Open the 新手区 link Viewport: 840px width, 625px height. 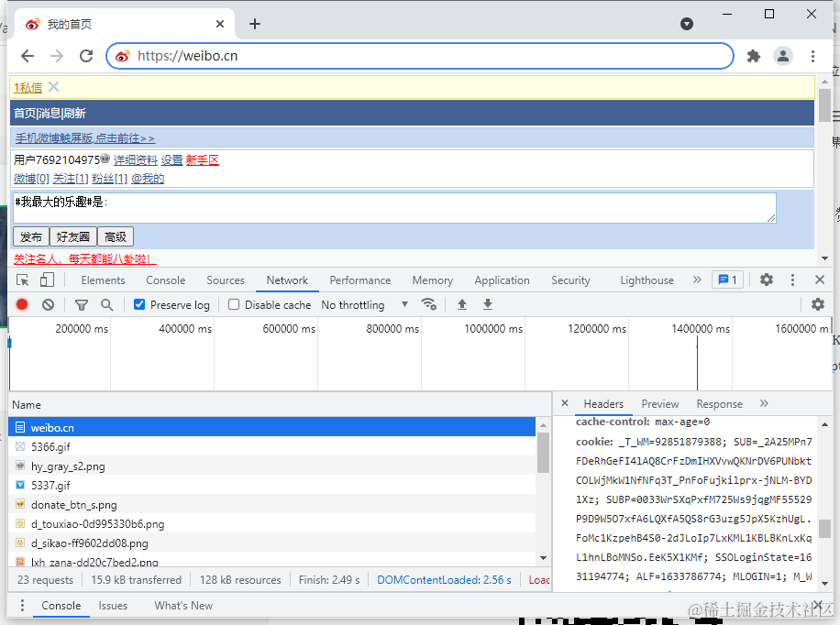(x=203, y=160)
